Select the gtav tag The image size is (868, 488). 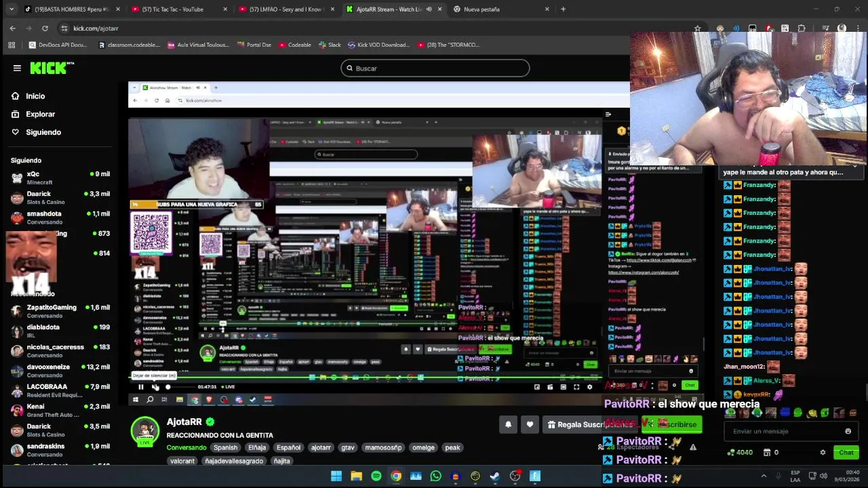(348, 447)
